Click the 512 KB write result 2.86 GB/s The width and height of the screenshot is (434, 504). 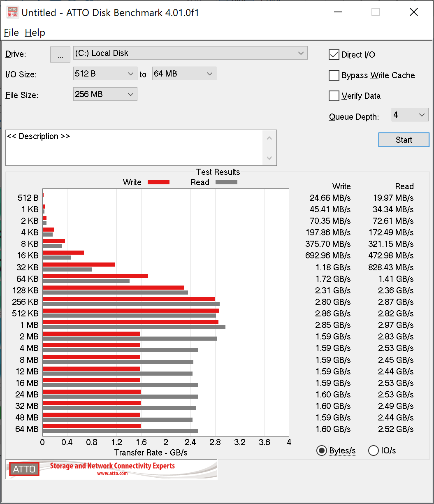click(333, 314)
